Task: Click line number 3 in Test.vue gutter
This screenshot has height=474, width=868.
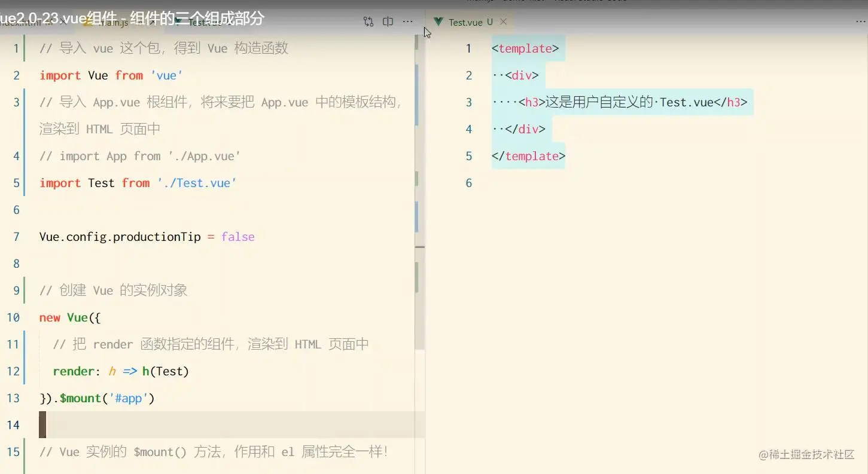Action: (x=469, y=102)
